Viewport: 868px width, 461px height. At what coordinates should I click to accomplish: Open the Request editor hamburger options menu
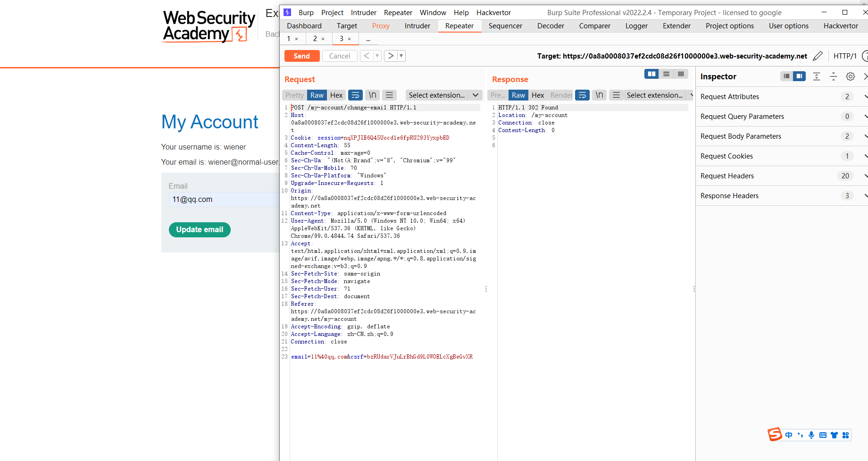389,95
